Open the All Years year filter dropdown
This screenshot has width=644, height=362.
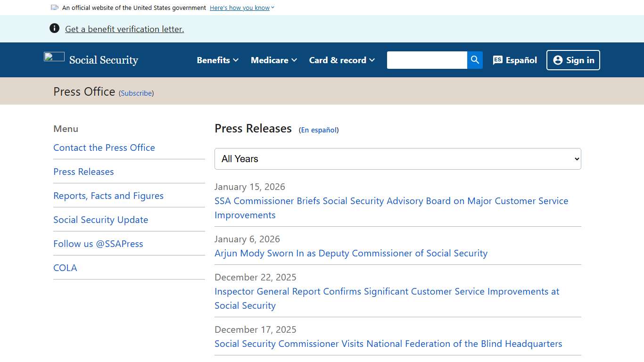tap(397, 159)
